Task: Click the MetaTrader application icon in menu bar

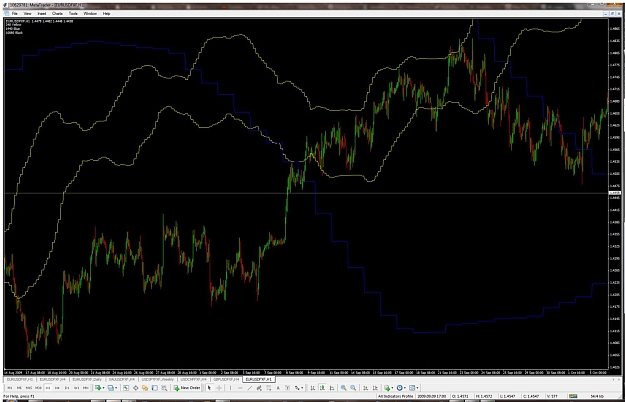Action: [8, 14]
